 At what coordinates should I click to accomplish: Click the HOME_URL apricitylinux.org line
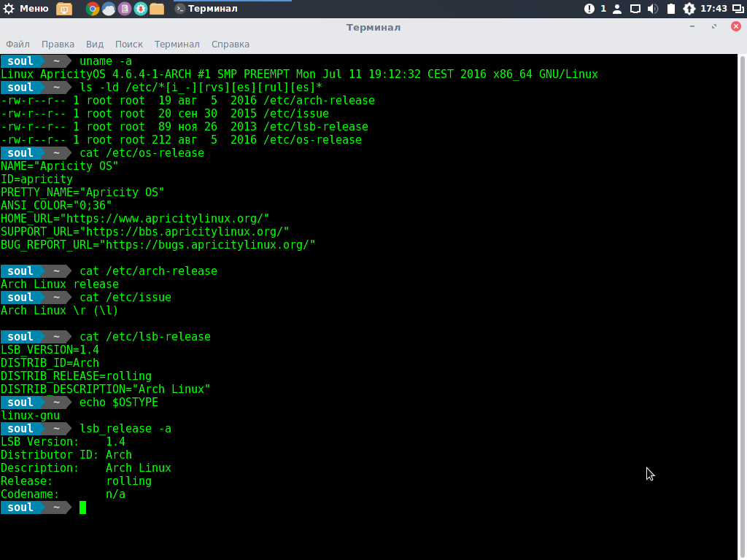pyautogui.click(x=135, y=219)
